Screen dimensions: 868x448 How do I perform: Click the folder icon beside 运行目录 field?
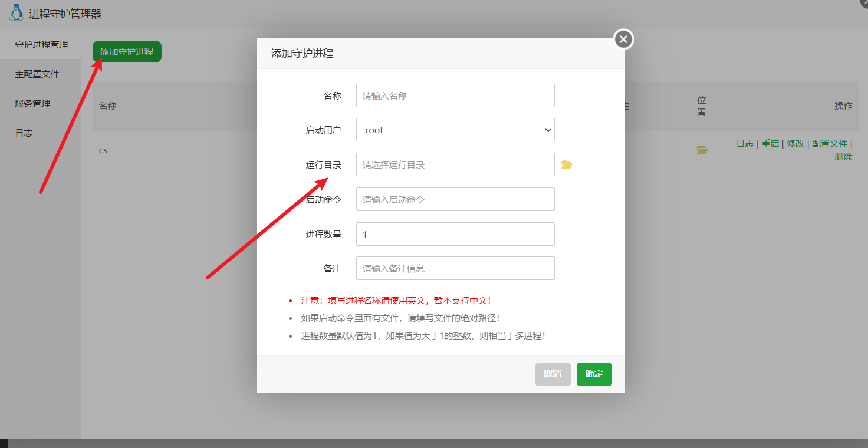tap(566, 164)
